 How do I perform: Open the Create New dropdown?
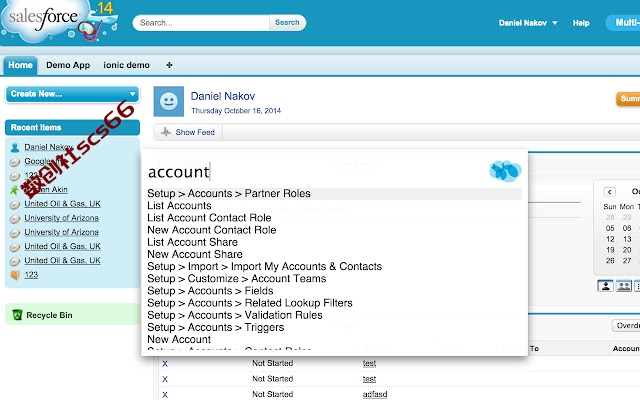72,94
